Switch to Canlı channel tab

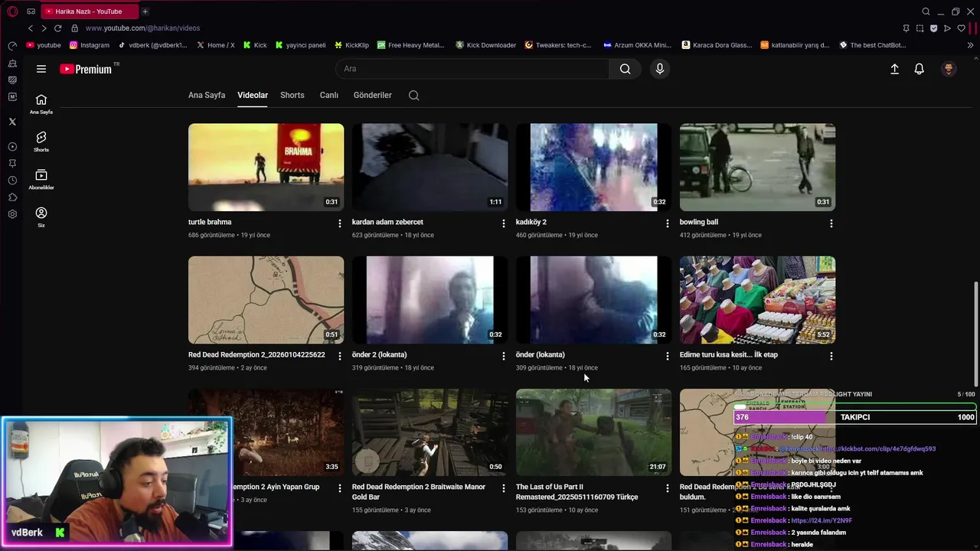click(329, 96)
